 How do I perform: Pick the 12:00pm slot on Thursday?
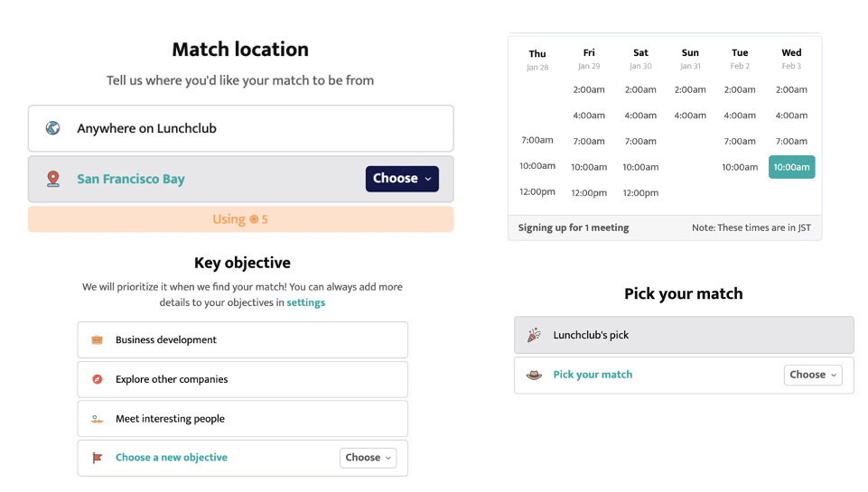coord(537,192)
